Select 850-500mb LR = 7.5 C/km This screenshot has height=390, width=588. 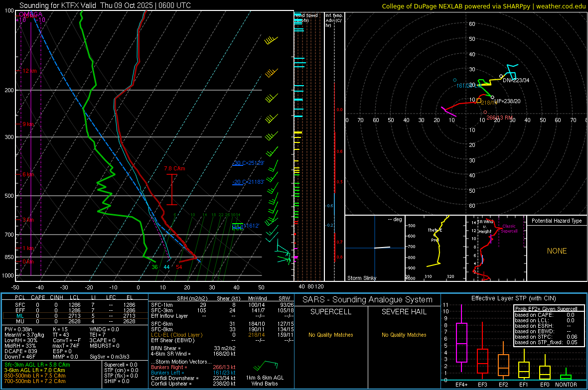pyautogui.click(x=35, y=376)
